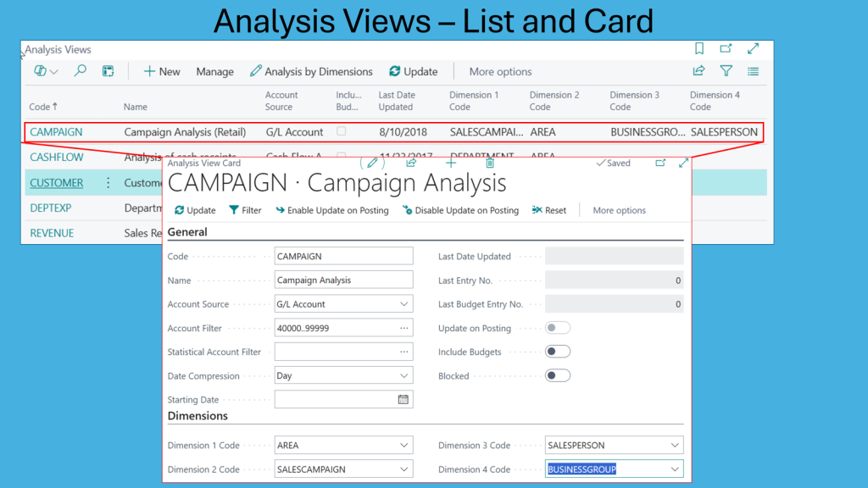This screenshot has height=488, width=868.
Task: Check Include Budgets box for CAMPAIGN row
Action: 341,131
